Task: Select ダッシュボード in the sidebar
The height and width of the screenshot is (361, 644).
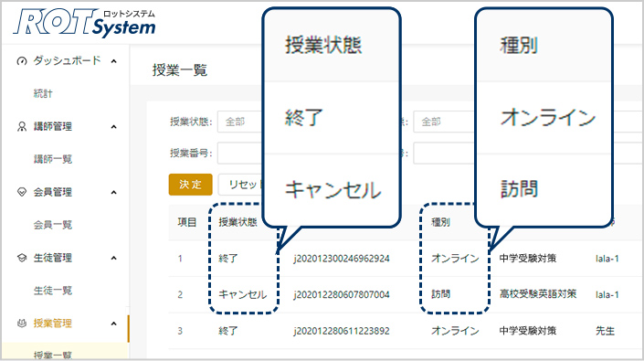Action: click(x=67, y=61)
